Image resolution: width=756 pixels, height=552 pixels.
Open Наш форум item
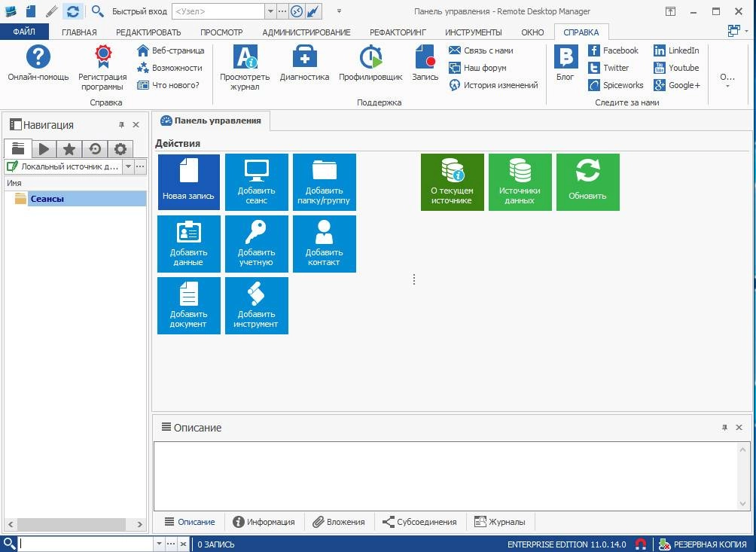click(x=477, y=68)
